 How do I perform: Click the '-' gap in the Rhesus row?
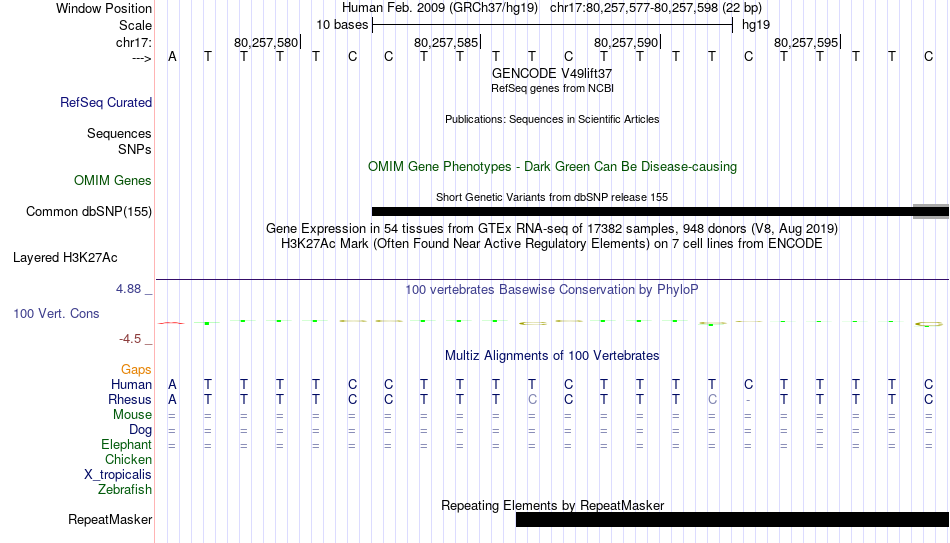[x=748, y=400]
